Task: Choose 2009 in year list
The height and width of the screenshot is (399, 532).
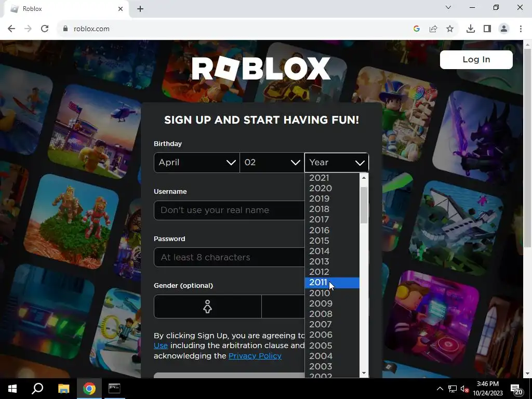Action: point(332,303)
